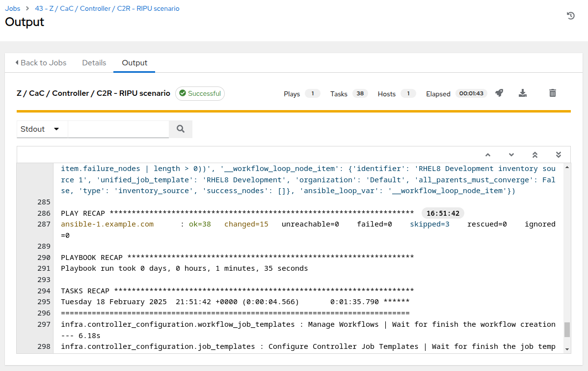This screenshot has width=588, height=371.
Task: Relaunch the job with the rocket icon
Action: (x=499, y=93)
